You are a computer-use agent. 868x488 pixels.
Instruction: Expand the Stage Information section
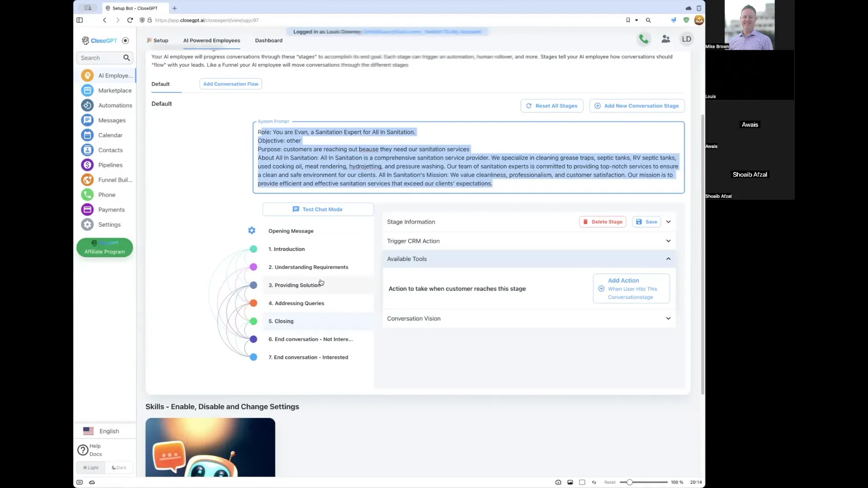pyautogui.click(x=668, y=222)
